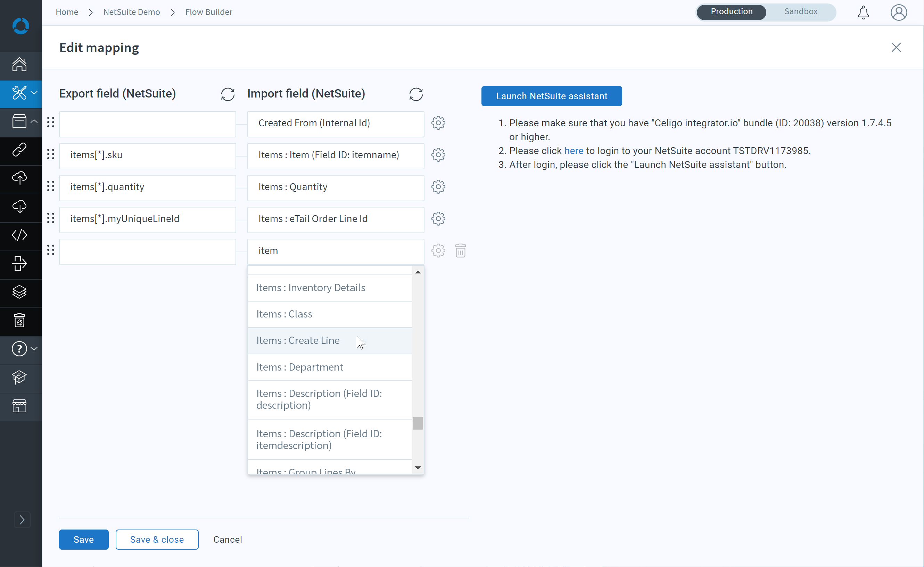Open settings gear for Created From mapping

point(438,122)
